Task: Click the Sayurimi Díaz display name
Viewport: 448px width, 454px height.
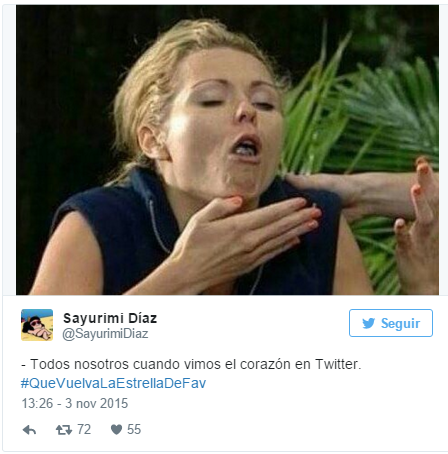Action: (x=110, y=318)
